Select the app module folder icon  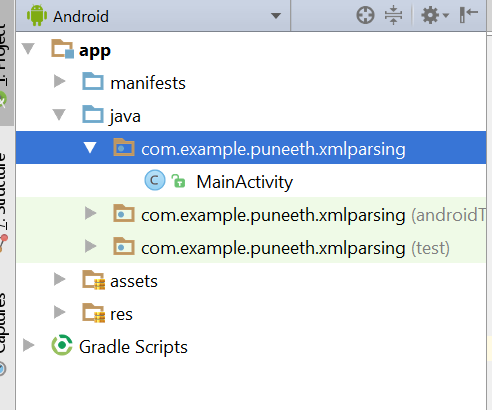(x=62, y=49)
